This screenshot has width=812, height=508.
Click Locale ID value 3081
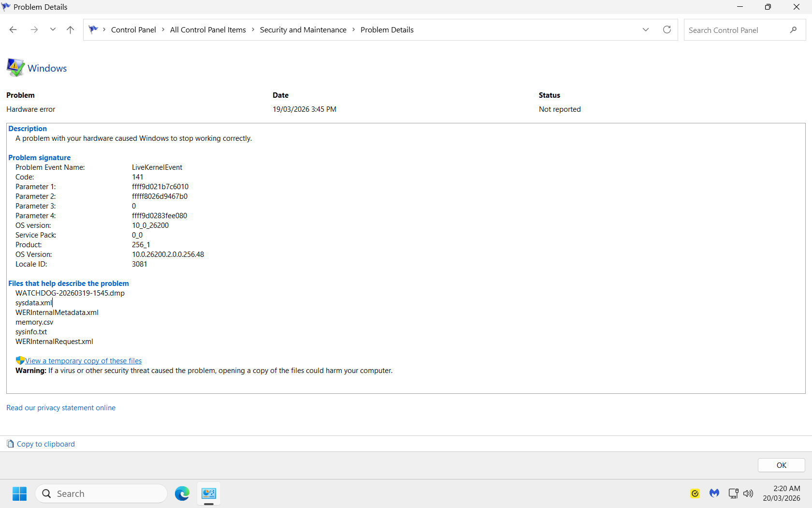tap(140, 264)
